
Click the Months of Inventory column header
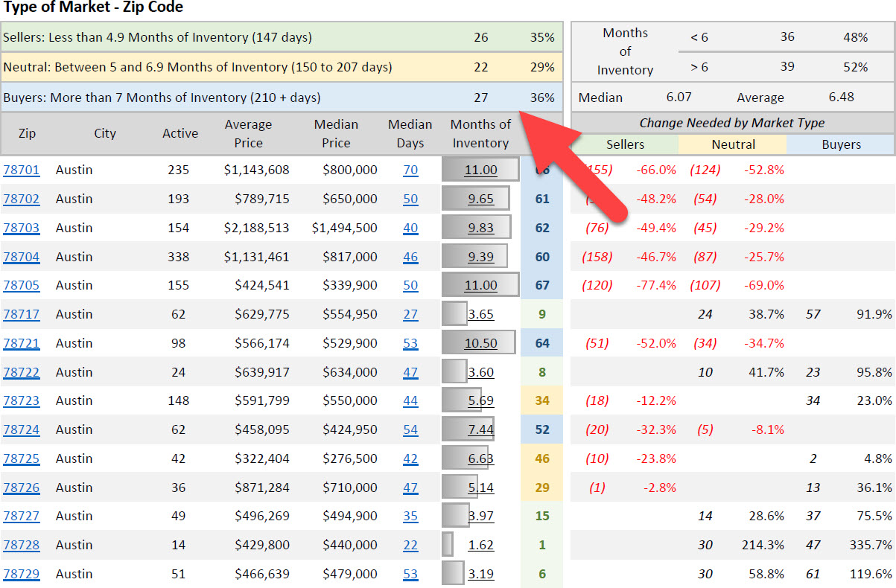click(x=480, y=134)
